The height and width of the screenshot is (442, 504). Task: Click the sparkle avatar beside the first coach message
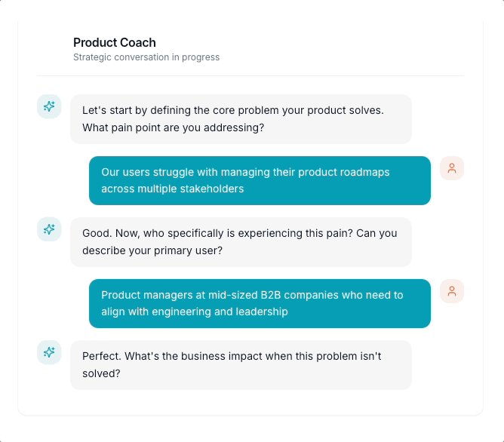pyautogui.click(x=49, y=106)
